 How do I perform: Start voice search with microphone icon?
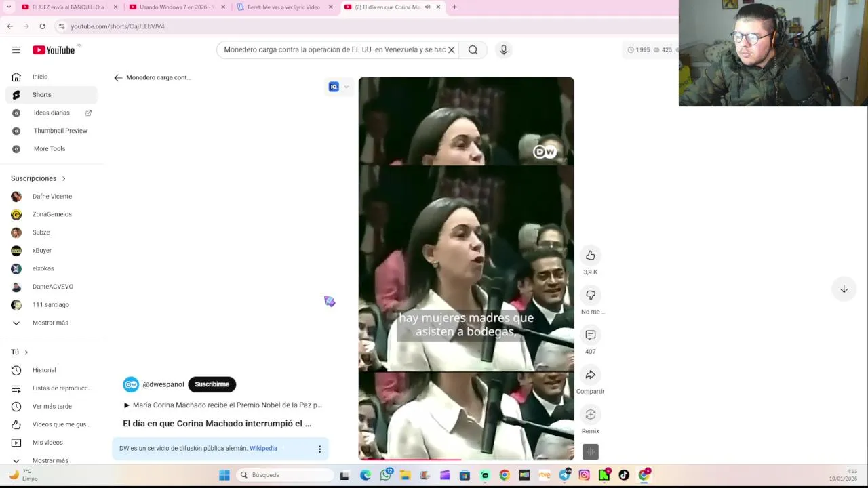(x=503, y=49)
